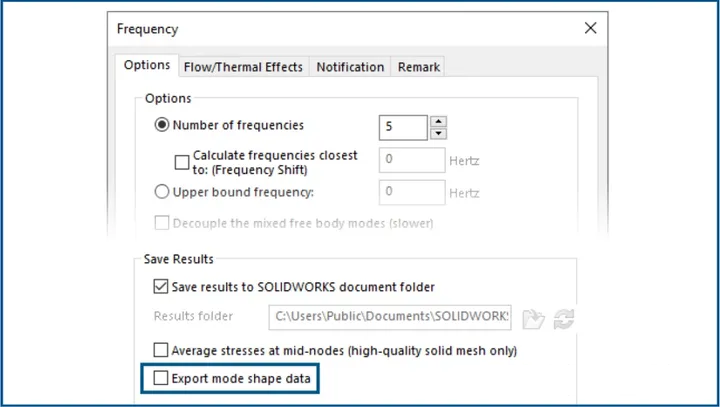Enable Average stresses at mid-nodes checkbox
The width and height of the screenshot is (720, 407).
coord(161,350)
